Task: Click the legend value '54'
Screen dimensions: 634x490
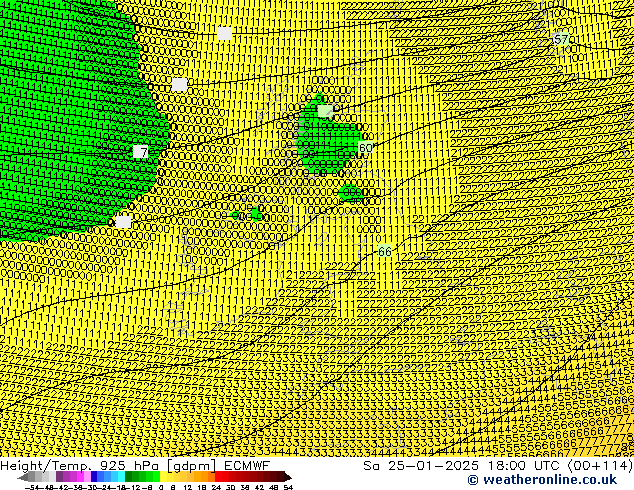Action: 287,487
